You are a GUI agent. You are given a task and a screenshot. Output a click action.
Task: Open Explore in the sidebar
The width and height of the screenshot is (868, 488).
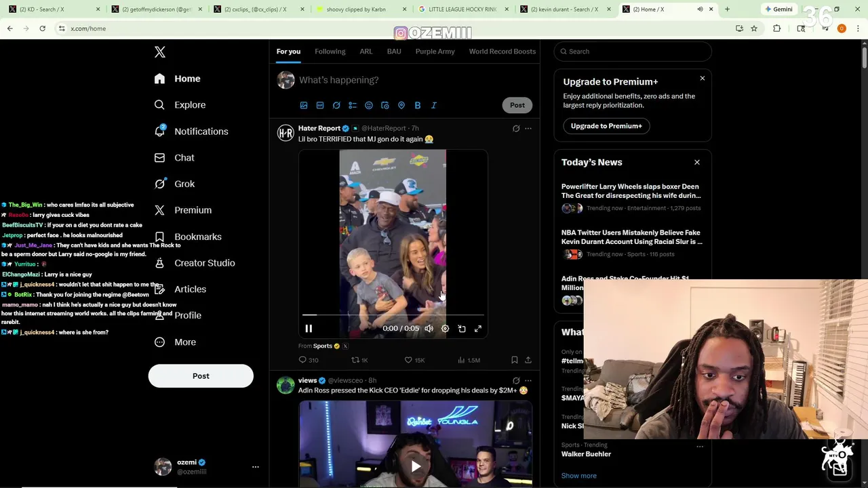coord(180,105)
